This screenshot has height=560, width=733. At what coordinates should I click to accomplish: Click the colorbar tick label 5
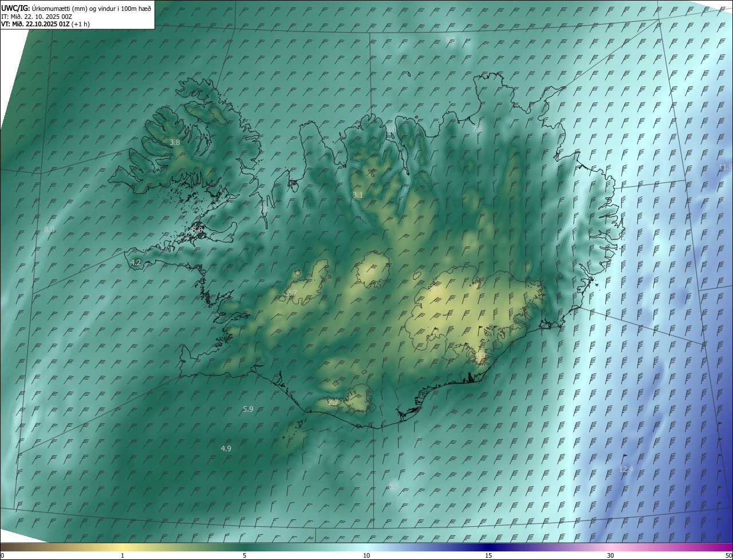245,555
